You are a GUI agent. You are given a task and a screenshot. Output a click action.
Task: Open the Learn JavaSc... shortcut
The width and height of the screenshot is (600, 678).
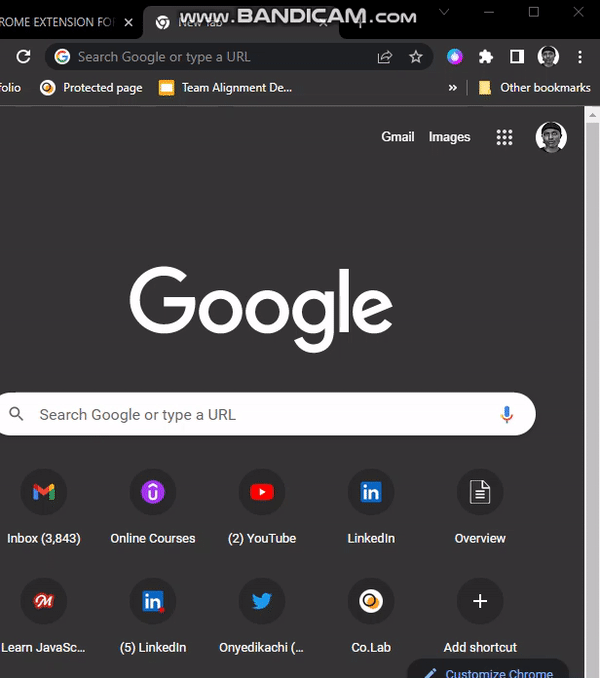[44, 617]
